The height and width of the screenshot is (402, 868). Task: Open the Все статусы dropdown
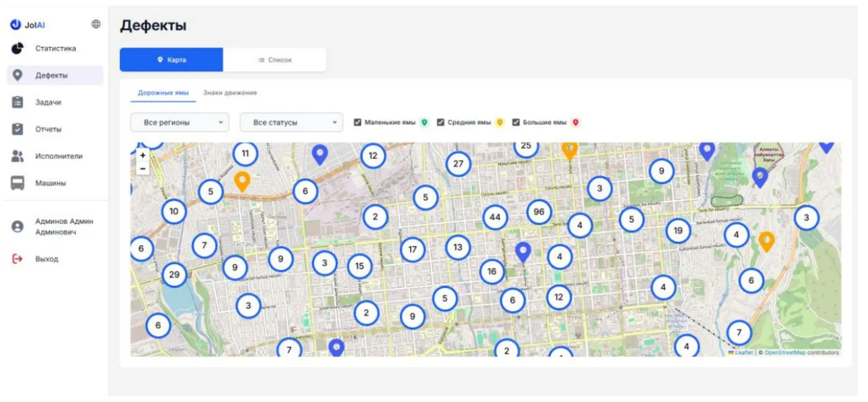[x=291, y=123]
